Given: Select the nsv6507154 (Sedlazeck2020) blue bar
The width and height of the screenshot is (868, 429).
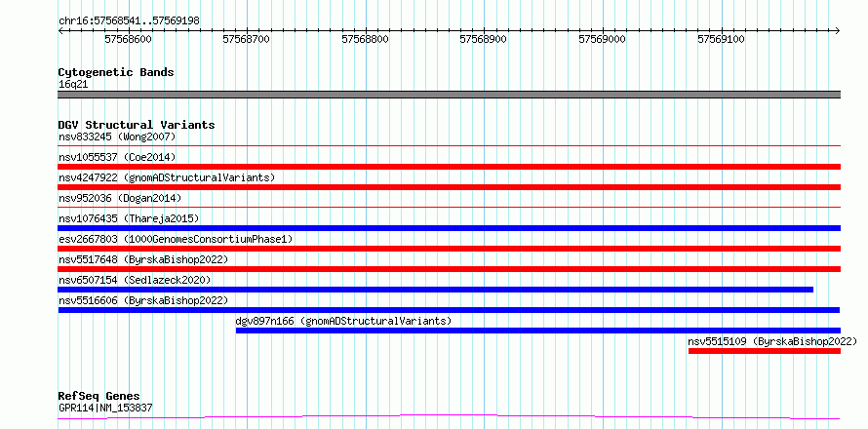Looking at the screenshot, I should click(x=436, y=290).
